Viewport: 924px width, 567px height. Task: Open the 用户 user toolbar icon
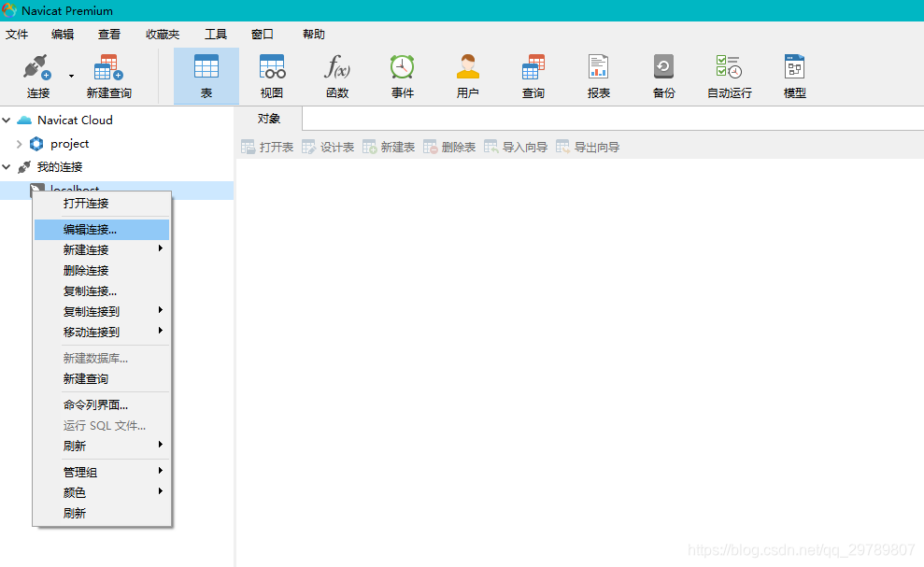pos(468,66)
